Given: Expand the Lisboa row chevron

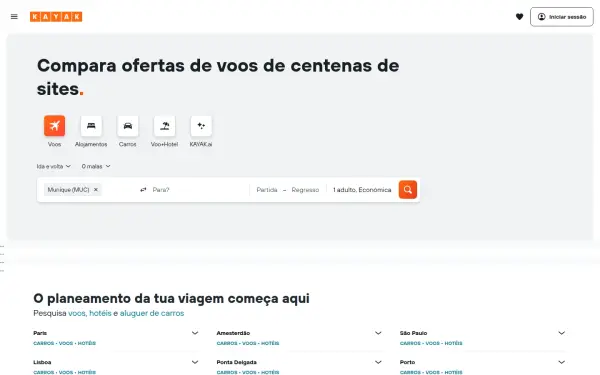Looking at the screenshot, I should [x=195, y=362].
